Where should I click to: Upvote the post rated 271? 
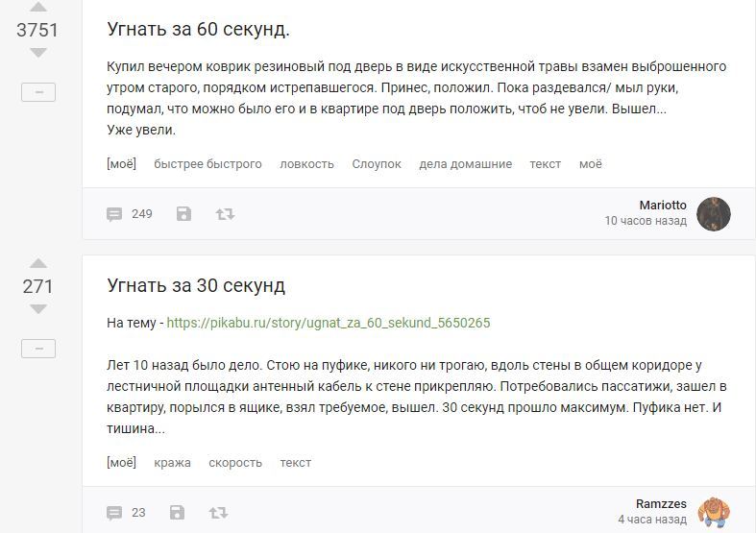pyautogui.click(x=38, y=263)
